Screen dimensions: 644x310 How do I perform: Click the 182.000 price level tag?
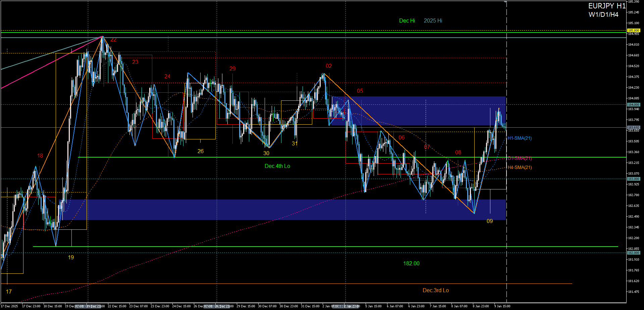click(633, 253)
